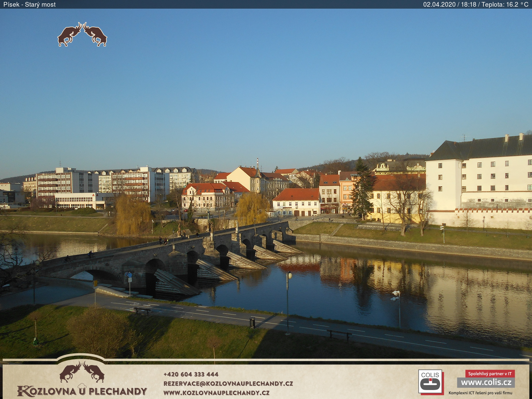The height and width of the screenshot is (399, 532).
Task: Click the COLIS logo badge
Action: click(x=431, y=382)
